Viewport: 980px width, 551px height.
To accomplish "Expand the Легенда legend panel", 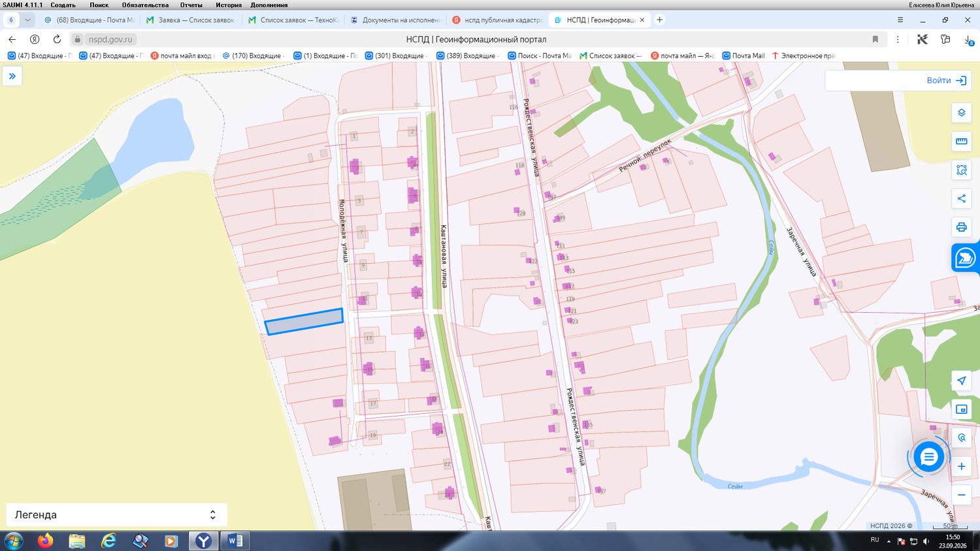I will (x=117, y=515).
